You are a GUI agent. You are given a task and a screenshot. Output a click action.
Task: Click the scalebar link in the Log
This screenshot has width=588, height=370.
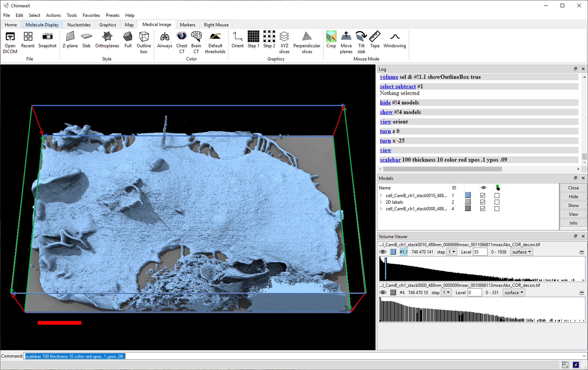pos(390,160)
